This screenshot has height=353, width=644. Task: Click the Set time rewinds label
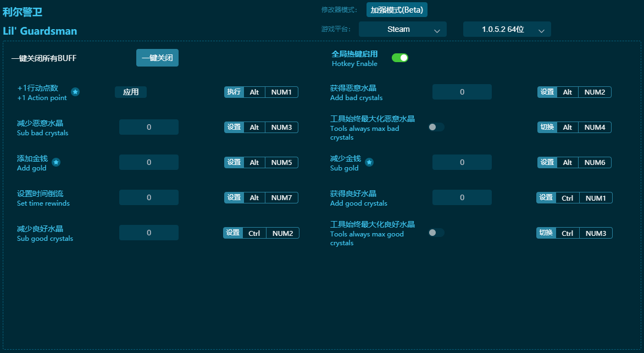click(43, 203)
